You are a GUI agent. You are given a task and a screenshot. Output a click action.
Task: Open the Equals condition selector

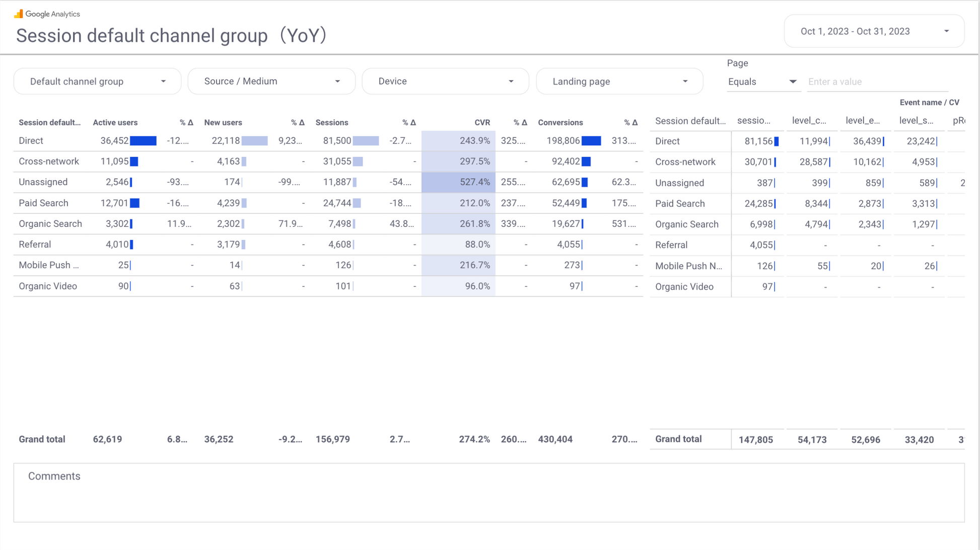pos(762,82)
